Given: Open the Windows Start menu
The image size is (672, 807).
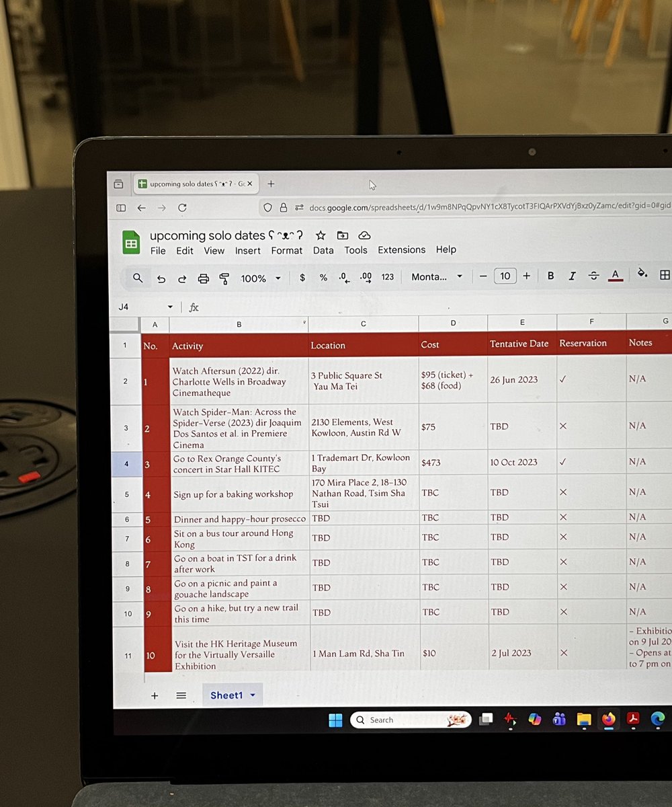Looking at the screenshot, I should [335, 720].
